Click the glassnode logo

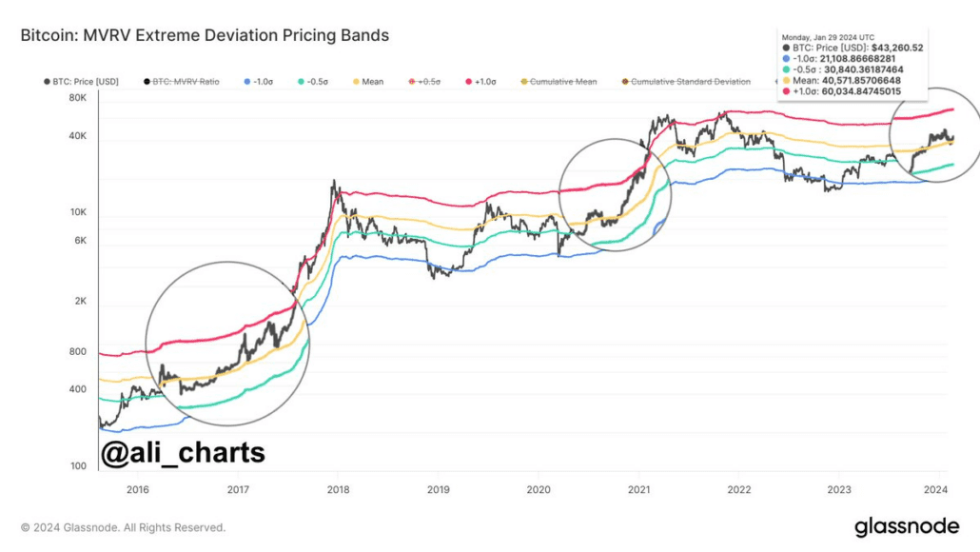click(x=904, y=526)
